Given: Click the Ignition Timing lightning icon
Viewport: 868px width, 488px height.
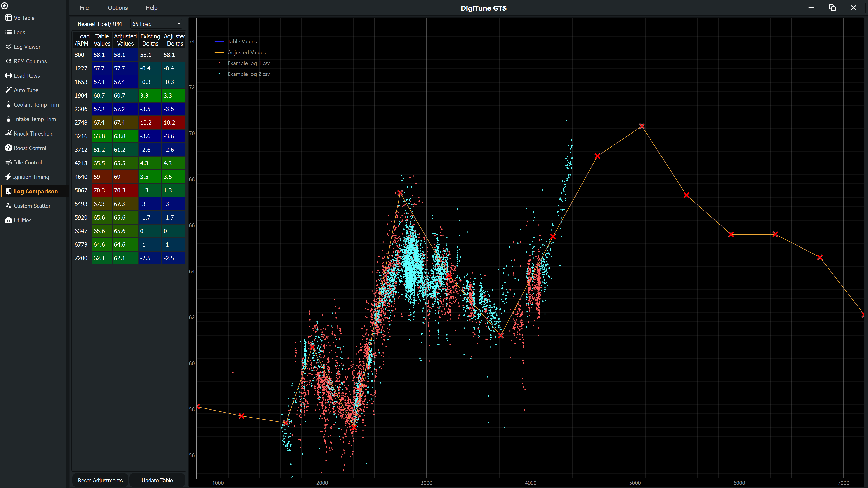Looking at the screenshot, I should [x=8, y=177].
